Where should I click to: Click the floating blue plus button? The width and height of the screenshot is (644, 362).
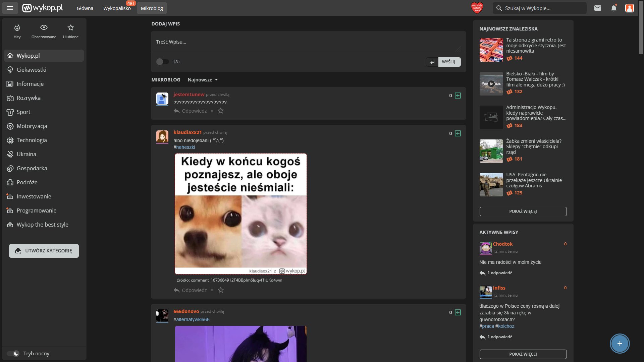point(620,344)
